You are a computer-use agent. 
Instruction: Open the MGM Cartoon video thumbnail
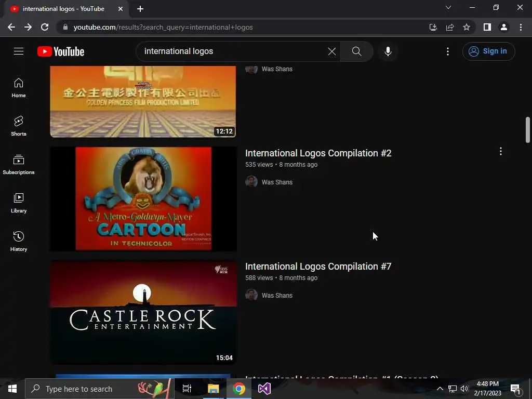click(x=143, y=199)
